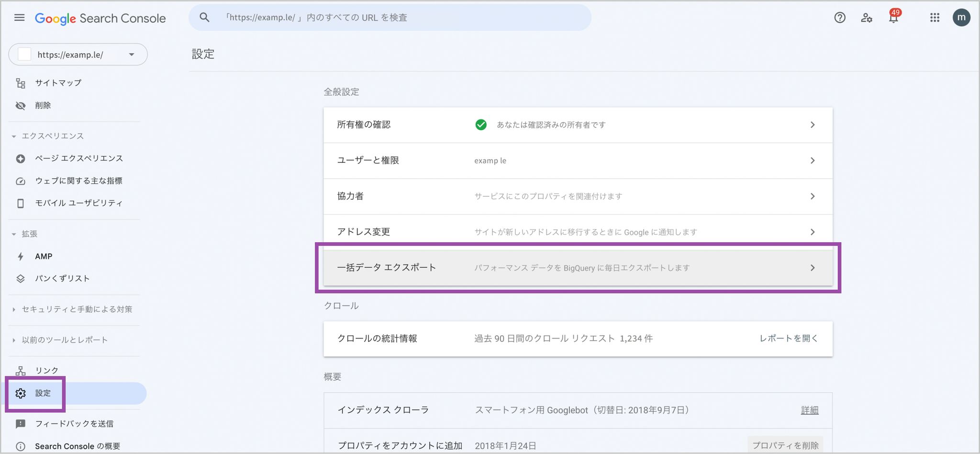
Task: Click the examp le user value
Action: point(490,161)
